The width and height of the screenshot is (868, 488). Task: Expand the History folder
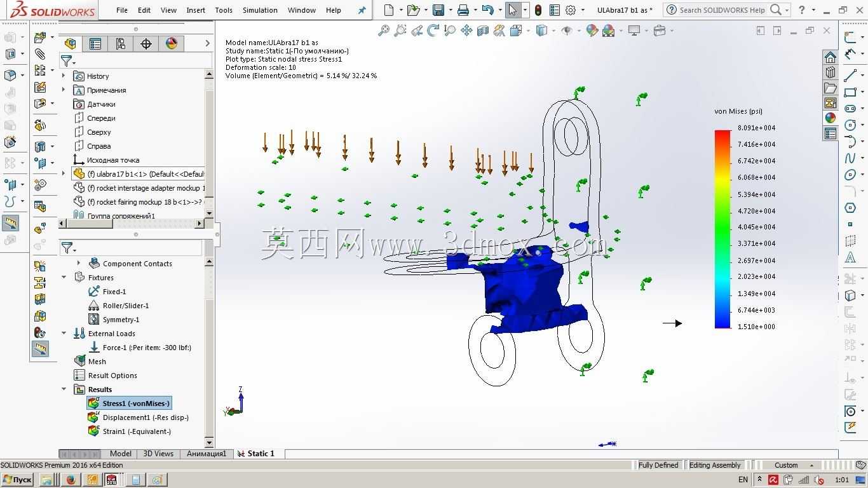(64, 76)
